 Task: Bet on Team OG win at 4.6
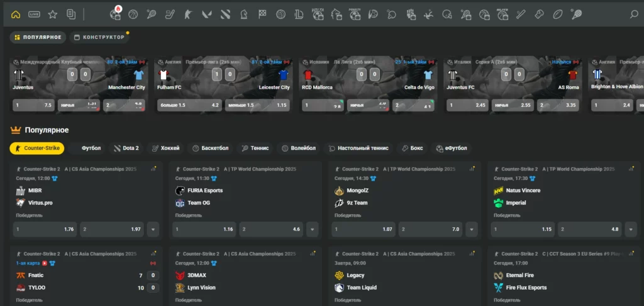(x=272, y=229)
